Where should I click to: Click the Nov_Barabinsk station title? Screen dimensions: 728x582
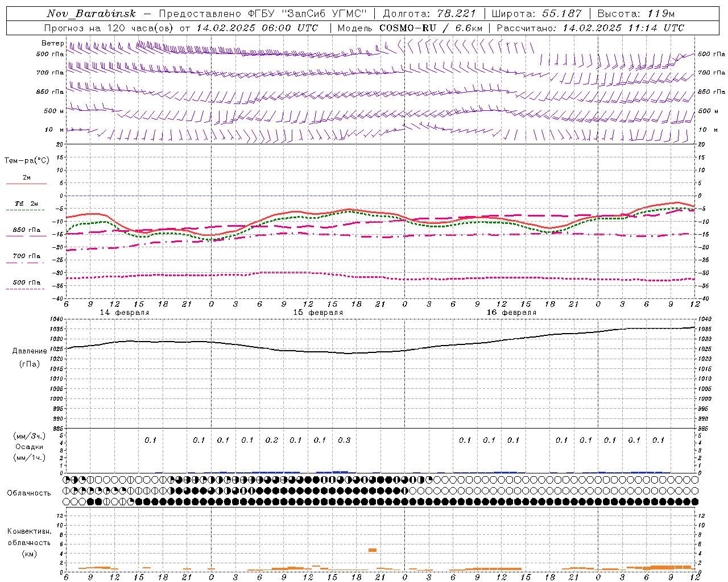[91, 14]
